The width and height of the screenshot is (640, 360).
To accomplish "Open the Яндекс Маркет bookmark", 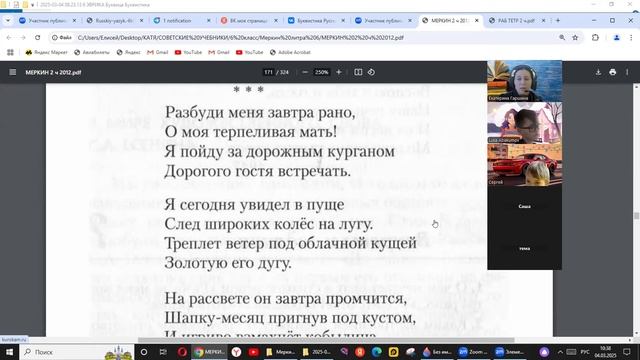I will [46, 52].
